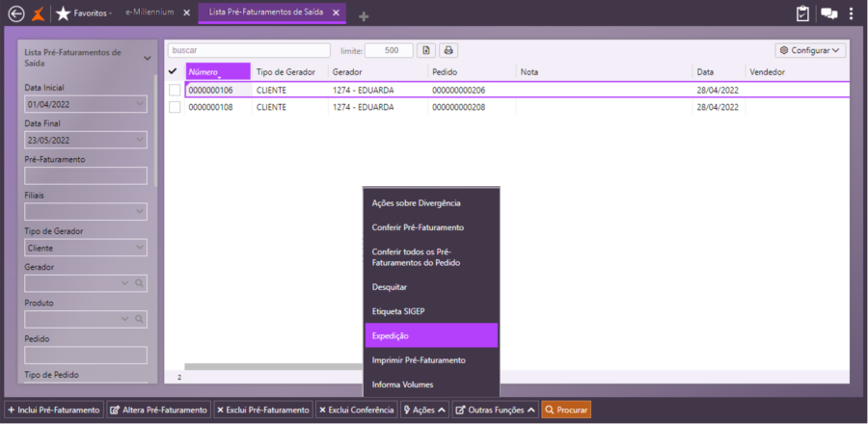Screen dimensions: 868x424
Task: Click the Data column header
Action: (719, 72)
